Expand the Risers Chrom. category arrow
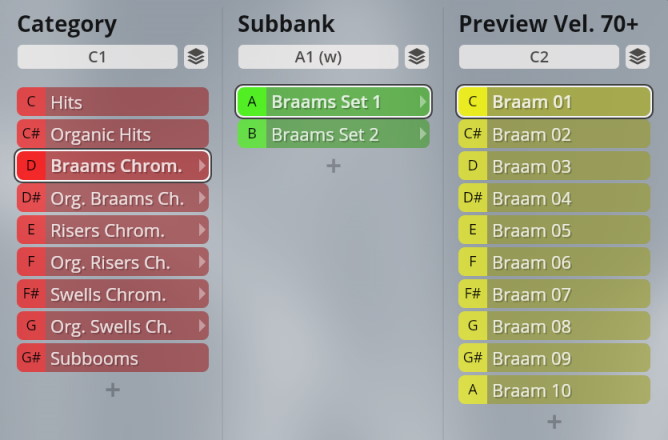Screen dimensions: 668x440 coord(202,230)
